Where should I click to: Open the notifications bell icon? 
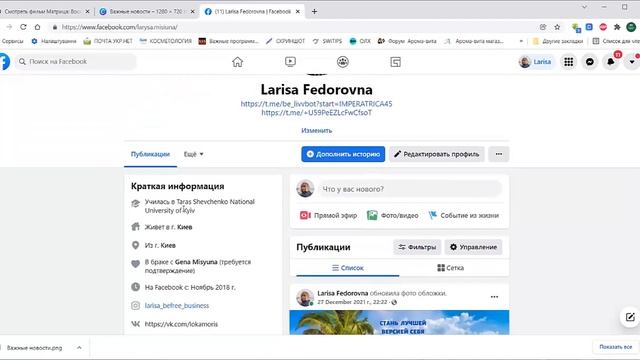[611, 62]
